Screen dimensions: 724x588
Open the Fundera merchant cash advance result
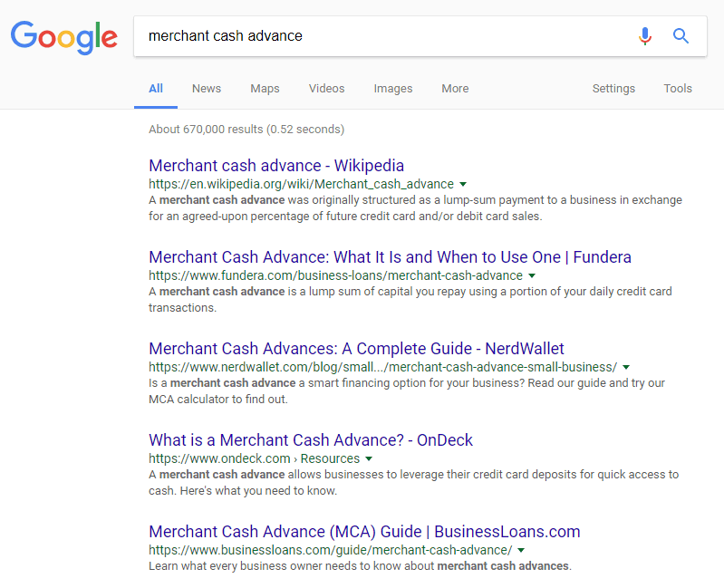pyautogui.click(x=390, y=257)
